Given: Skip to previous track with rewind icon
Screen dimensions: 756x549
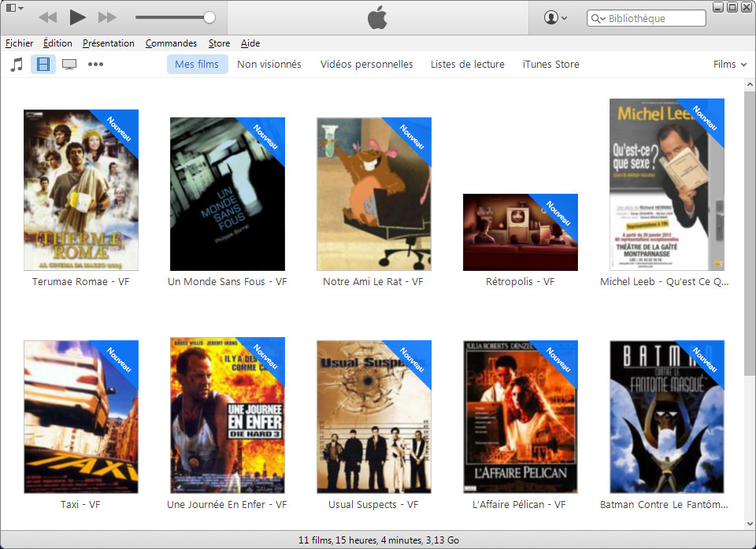Looking at the screenshot, I should 47,17.
